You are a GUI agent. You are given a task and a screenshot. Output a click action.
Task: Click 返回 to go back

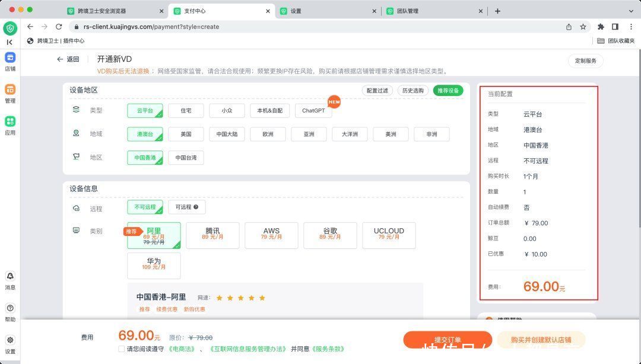(x=68, y=59)
